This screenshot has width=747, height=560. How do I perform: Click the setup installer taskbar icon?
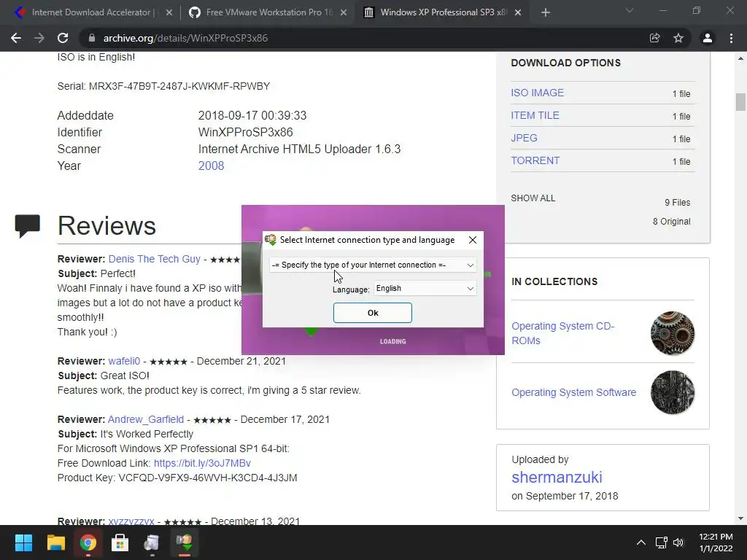coord(152,542)
